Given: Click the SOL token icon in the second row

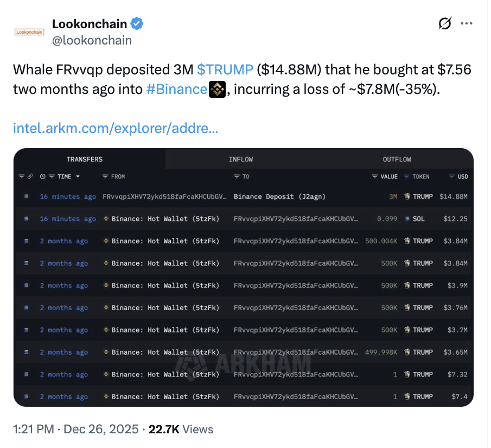Looking at the screenshot, I should [x=407, y=219].
